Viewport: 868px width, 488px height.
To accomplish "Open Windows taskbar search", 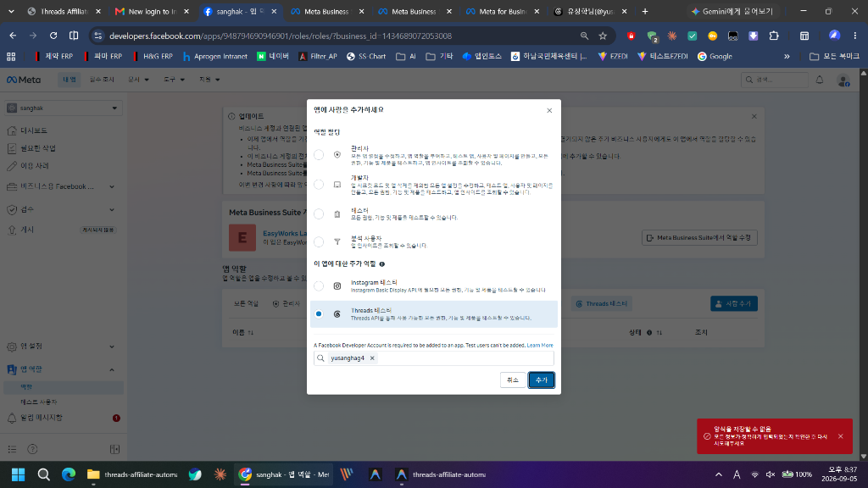I will 44,474.
